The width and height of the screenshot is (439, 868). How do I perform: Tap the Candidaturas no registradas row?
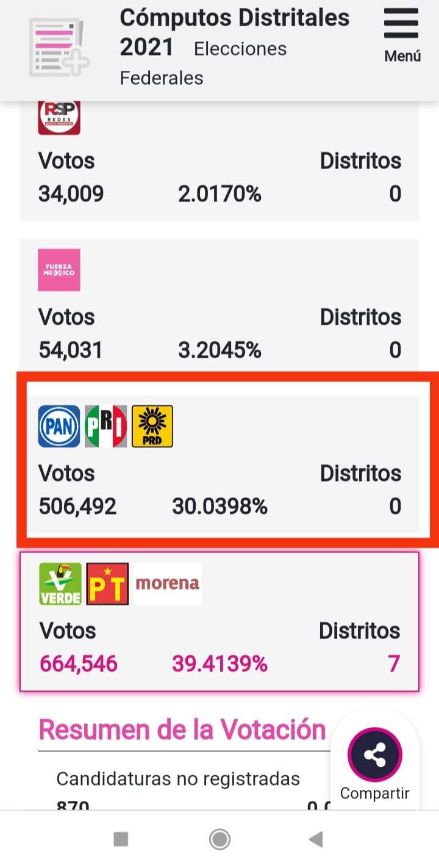click(x=178, y=779)
